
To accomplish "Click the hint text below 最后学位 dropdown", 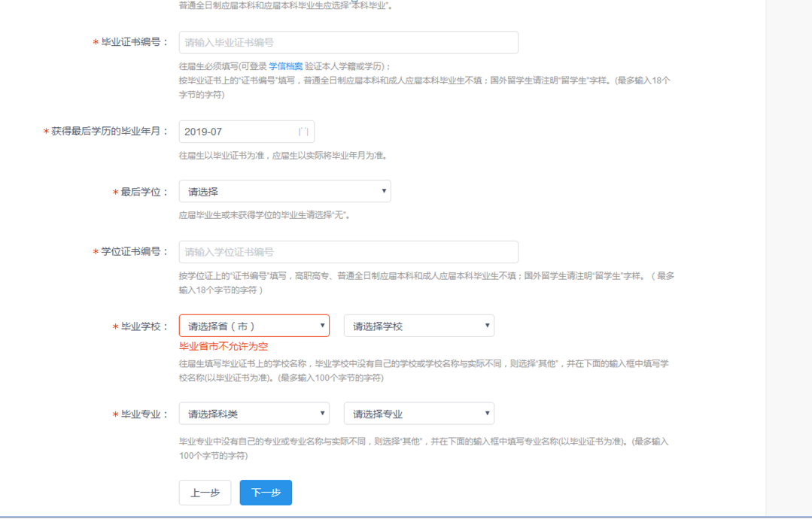I will coord(264,215).
